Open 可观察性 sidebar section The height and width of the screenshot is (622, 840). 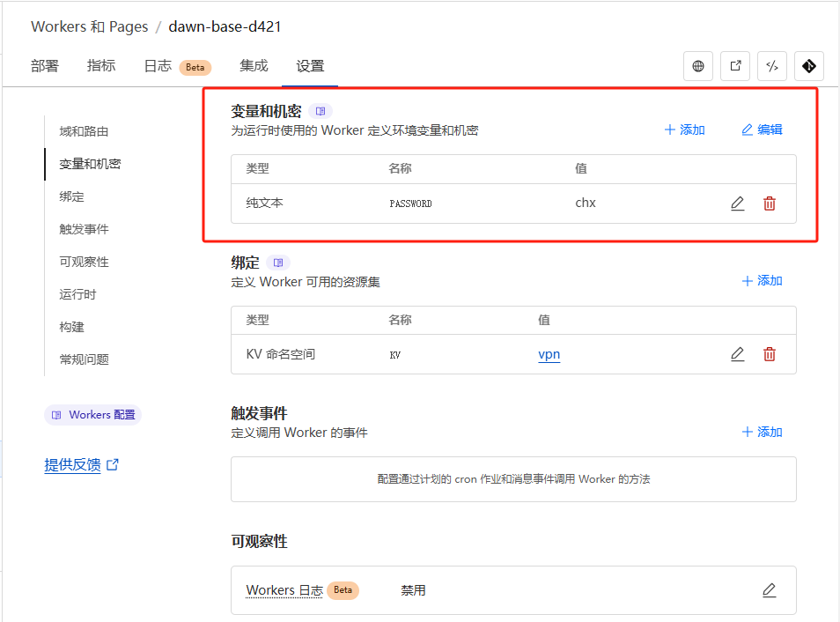[85, 263]
